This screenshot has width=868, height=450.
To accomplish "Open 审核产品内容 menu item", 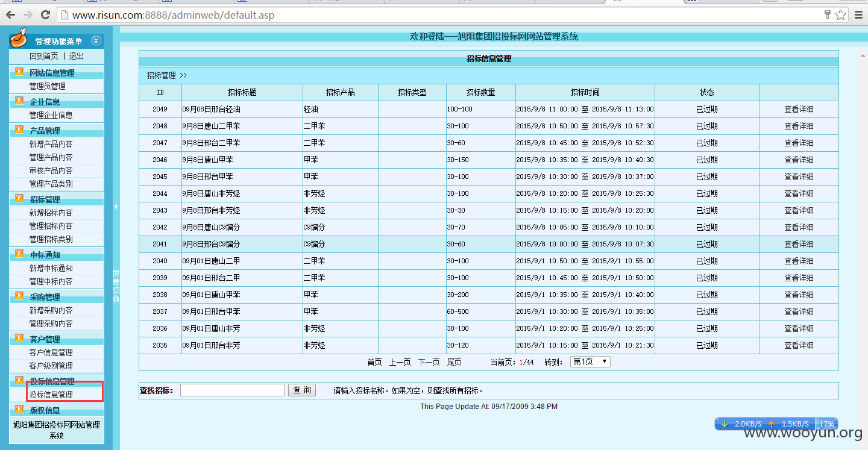I will 51,170.
